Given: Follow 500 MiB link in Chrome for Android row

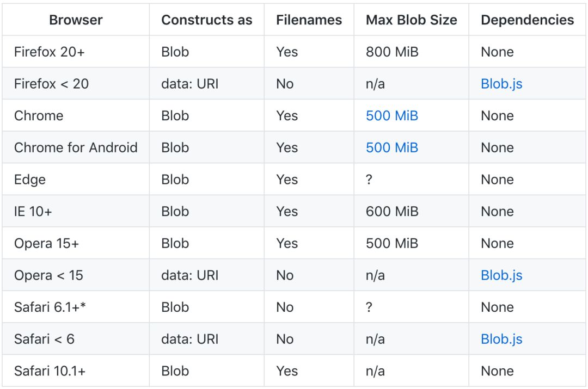Looking at the screenshot, I should 392,147.
